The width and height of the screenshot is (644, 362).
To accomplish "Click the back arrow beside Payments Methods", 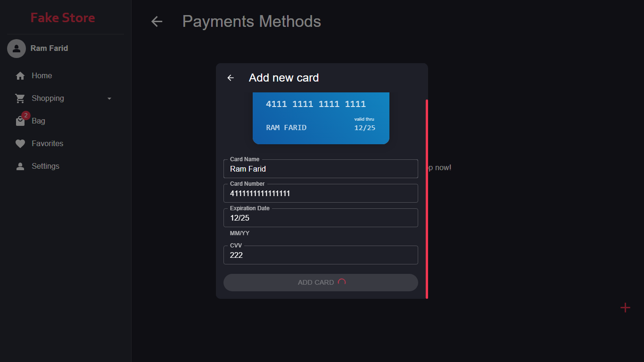I will coord(157,21).
